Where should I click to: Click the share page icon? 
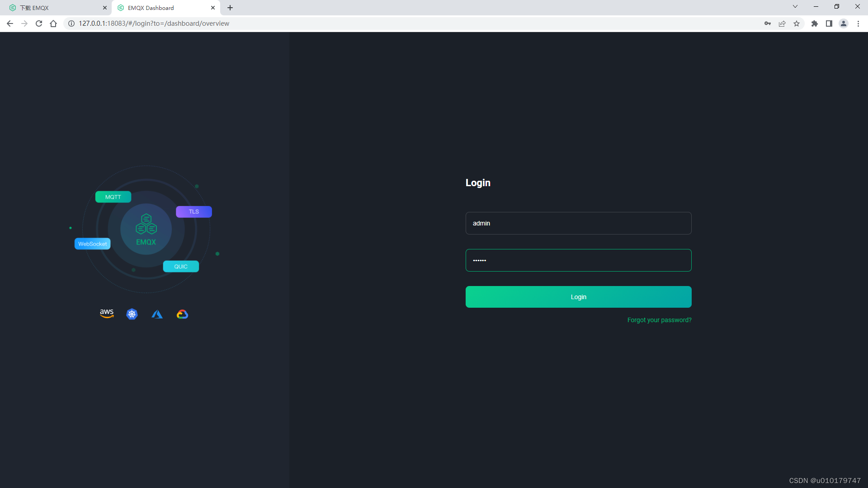point(782,23)
